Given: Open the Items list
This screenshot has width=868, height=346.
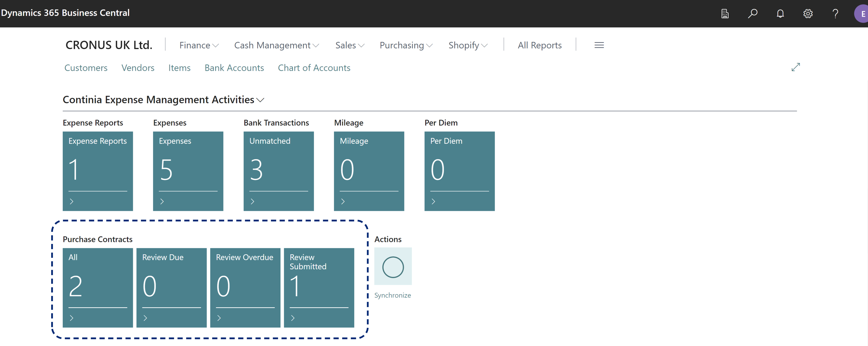Looking at the screenshot, I should click(179, 68).
